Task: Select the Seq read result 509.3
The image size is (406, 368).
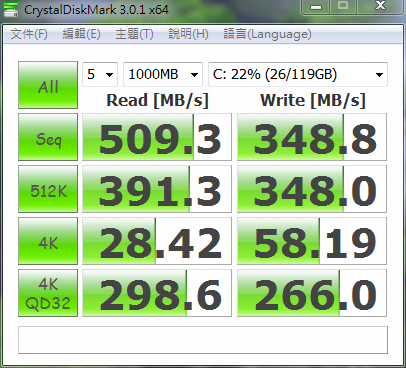Action: pos(157,137)
